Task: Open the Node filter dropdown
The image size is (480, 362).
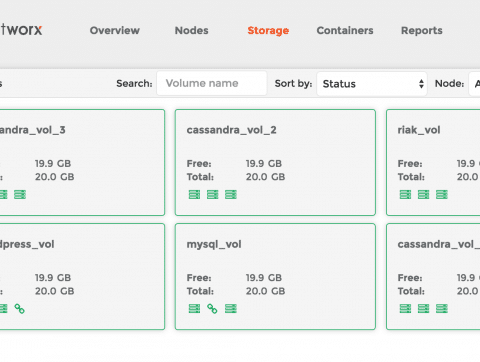Action: [x=475, y=84]
